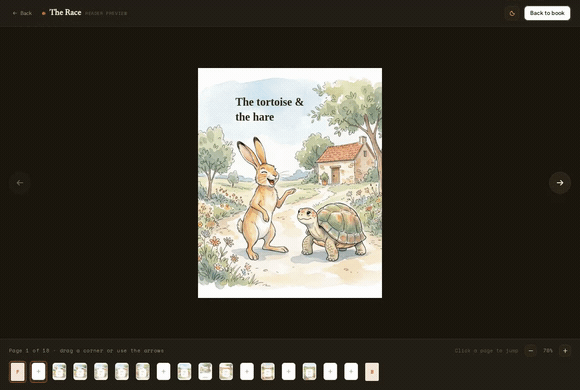The width and height of the screenshot is (580, 390).
Task: Jump to page 7 thumbnail in strip
Action: [x=143, y=371]
